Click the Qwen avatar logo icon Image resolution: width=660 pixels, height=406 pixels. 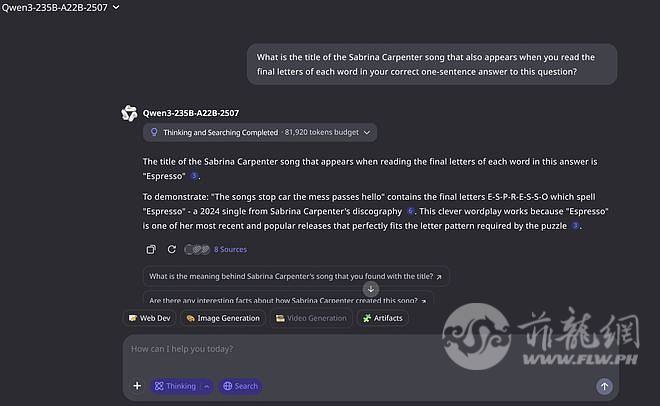pyautogui.click(x=129, y=113)
